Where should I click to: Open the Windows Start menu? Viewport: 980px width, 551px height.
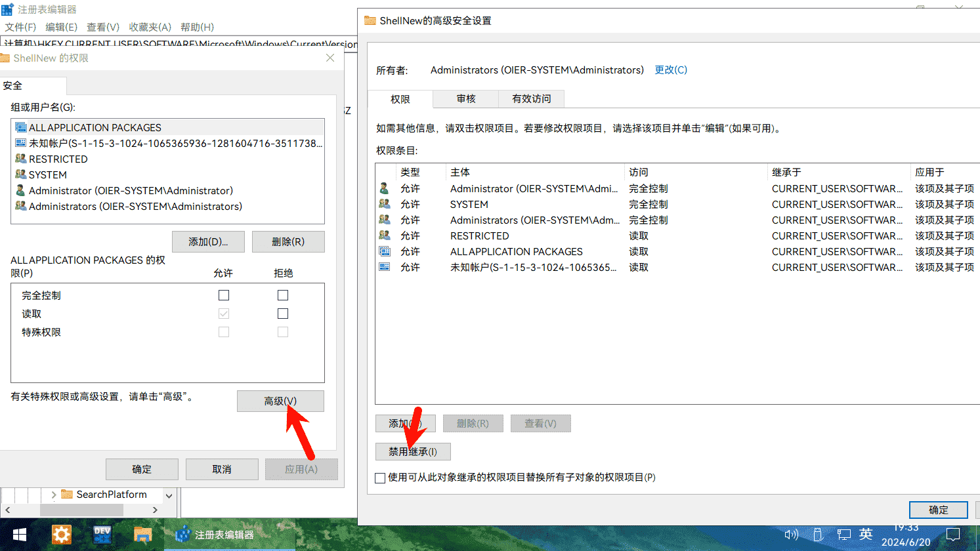19,535
